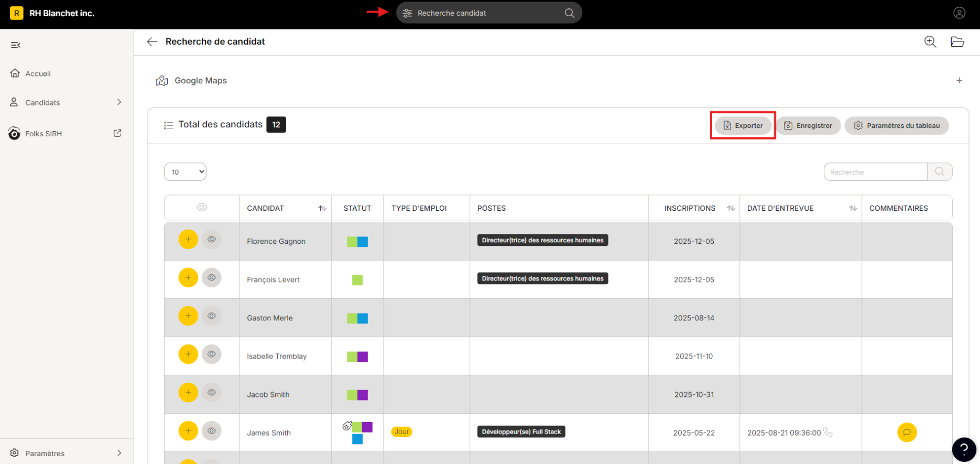Expand the Paramètres sidebar chevron
The image size is (980, 464).
click(x=119, y=453)
